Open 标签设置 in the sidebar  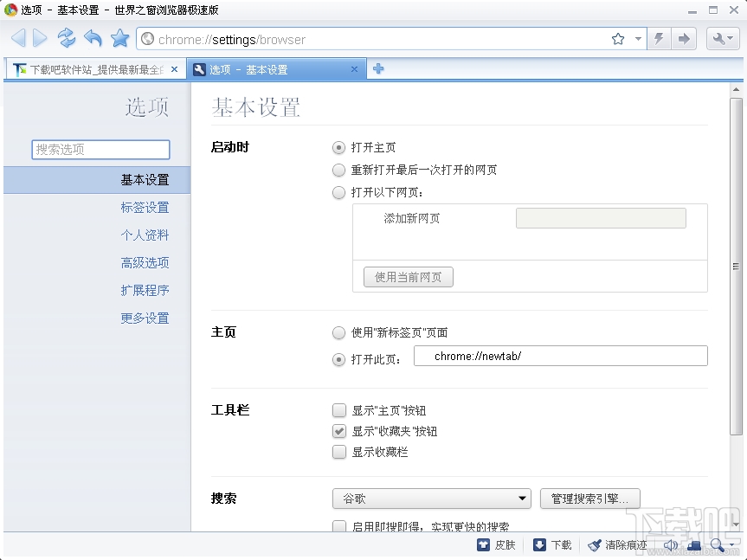(x=145, y=208)
